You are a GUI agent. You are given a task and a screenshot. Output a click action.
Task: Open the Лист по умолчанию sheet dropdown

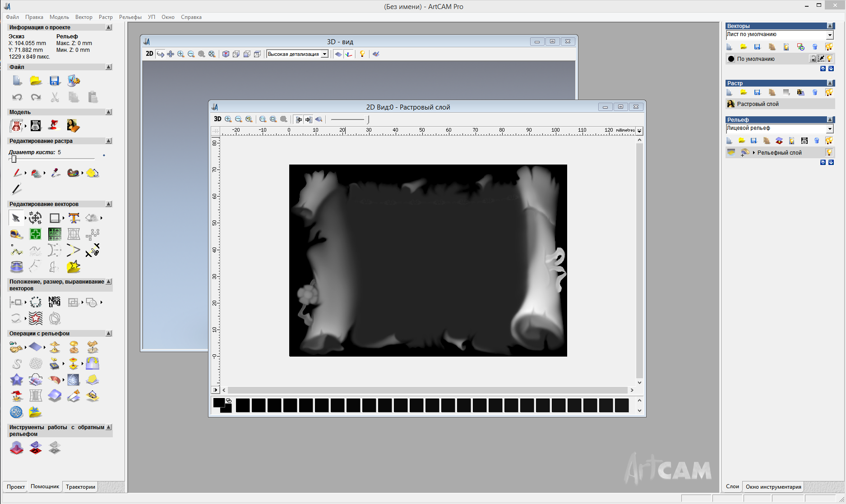pyautogui.click(x=829, y=35)
